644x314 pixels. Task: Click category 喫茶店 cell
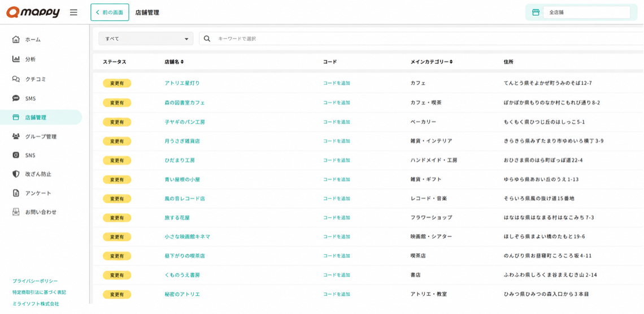(x=418, y=256)
